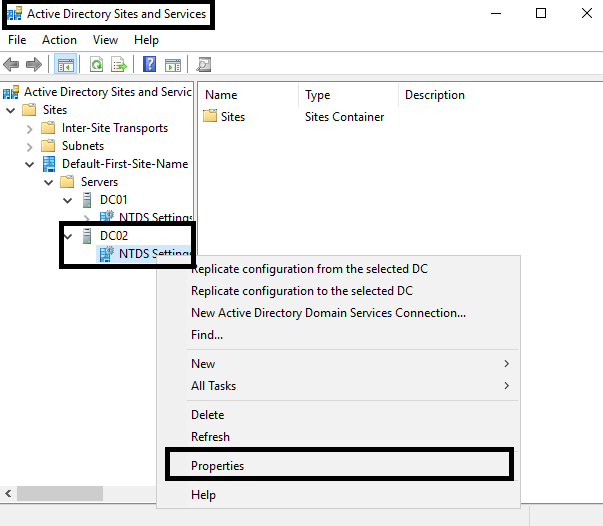
Task: Open the All Tasks submenu arrow
Action: [506, 386]
